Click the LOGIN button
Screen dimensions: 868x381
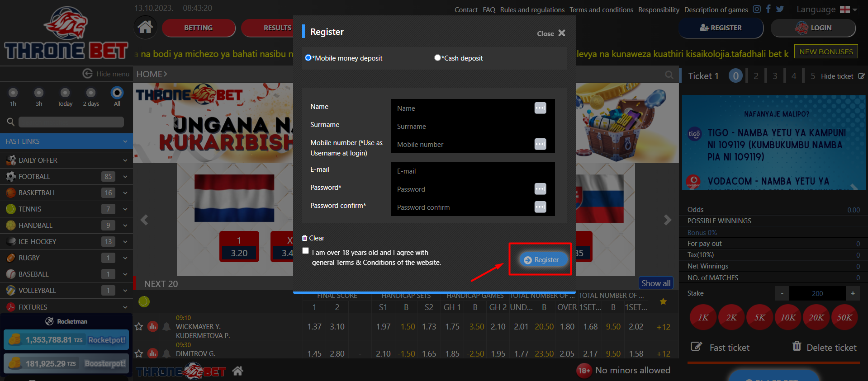(813, 28)
